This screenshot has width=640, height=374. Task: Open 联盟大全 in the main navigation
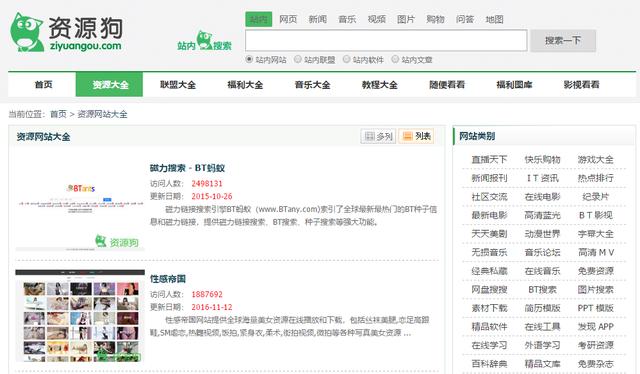[178, 85]
